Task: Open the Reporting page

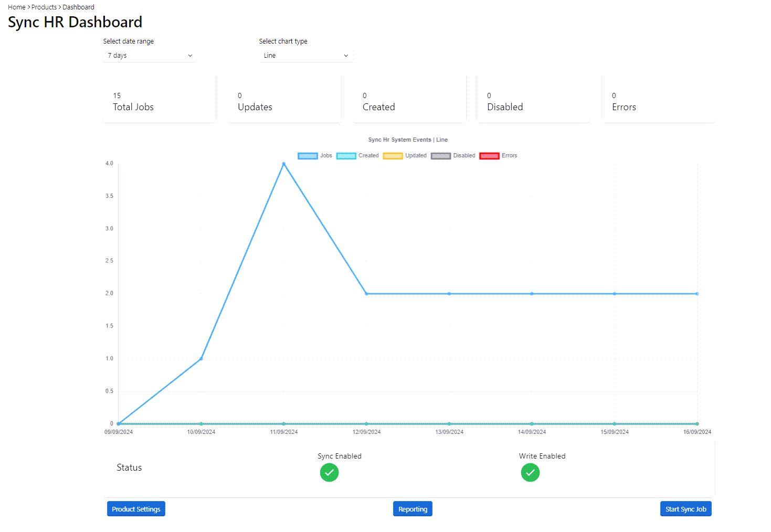Action: (413, 509)
